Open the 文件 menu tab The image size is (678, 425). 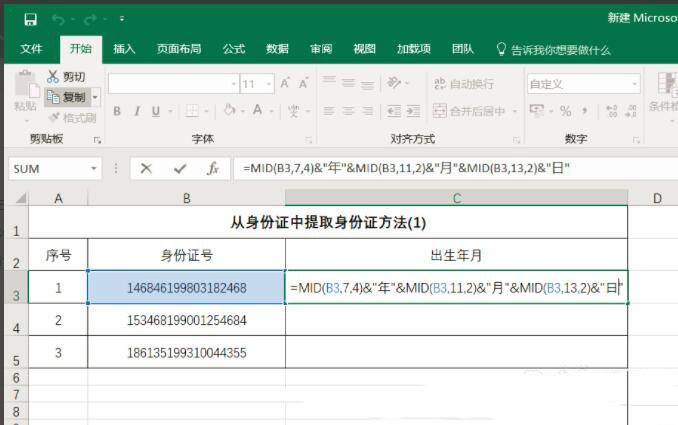click(31, 49)
